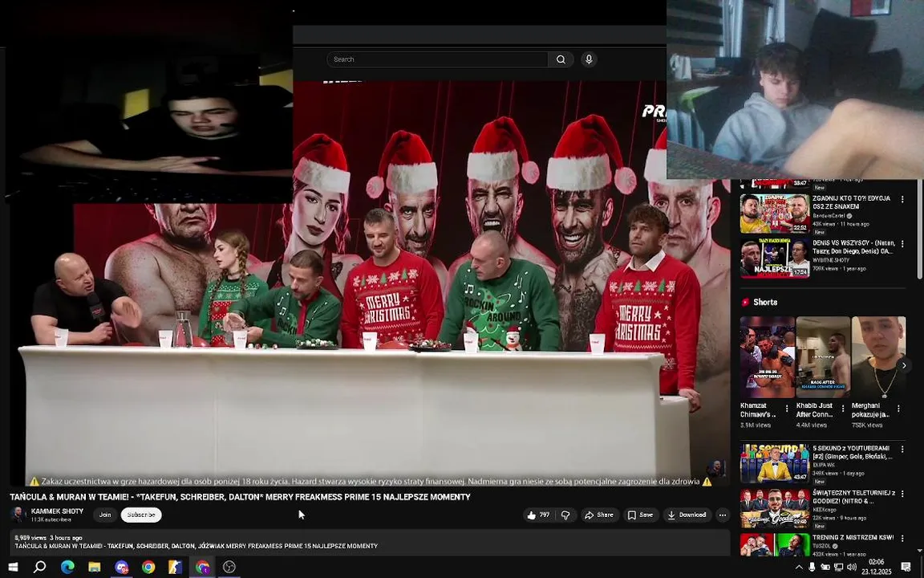Open options for ZGADNIJ KTO TO video

tap(902, 199)
